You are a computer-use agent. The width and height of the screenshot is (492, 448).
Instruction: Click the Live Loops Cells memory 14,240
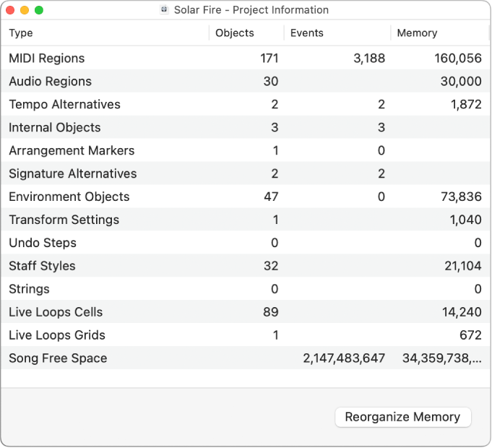[462, 312]
